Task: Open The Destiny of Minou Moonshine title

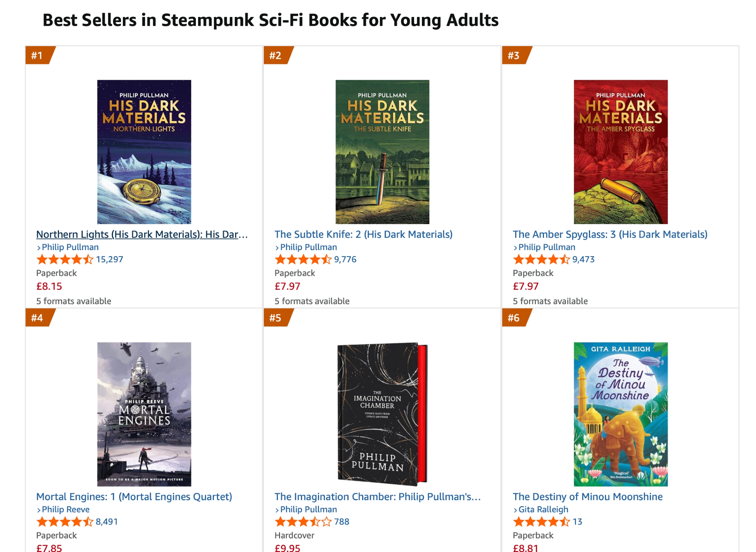Action: coord(587,497)
